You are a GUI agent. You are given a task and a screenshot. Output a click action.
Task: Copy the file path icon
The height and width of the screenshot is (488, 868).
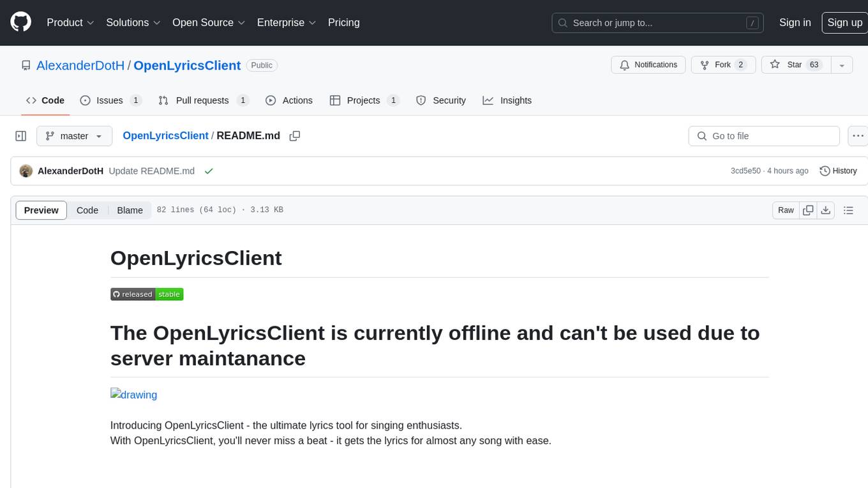[x=295, y=136]
